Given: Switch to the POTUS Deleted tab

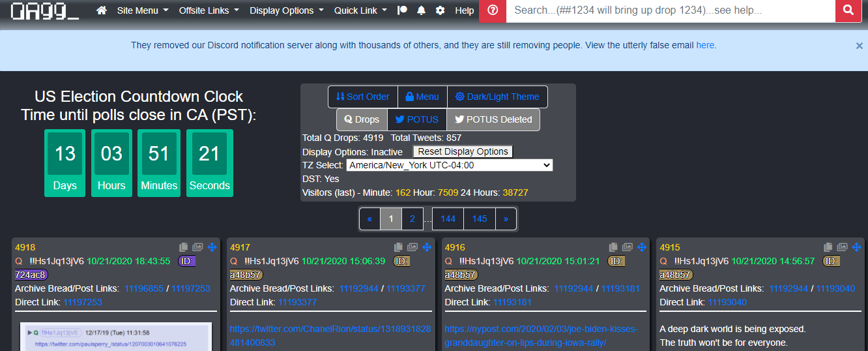Looking at the screenshot, I should tap(493, 119).
